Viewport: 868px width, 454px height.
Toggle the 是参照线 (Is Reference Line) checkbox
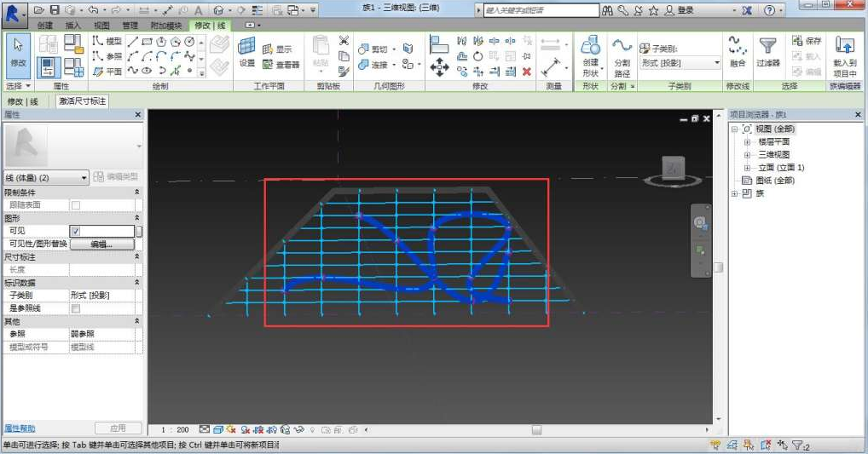[75, 307]
